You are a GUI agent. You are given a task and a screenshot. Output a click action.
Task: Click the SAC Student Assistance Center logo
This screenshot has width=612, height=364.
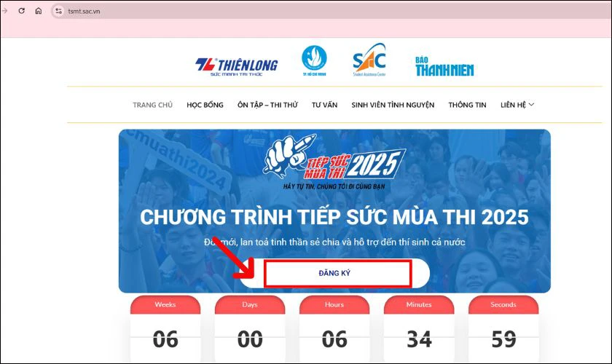(369, 60)
